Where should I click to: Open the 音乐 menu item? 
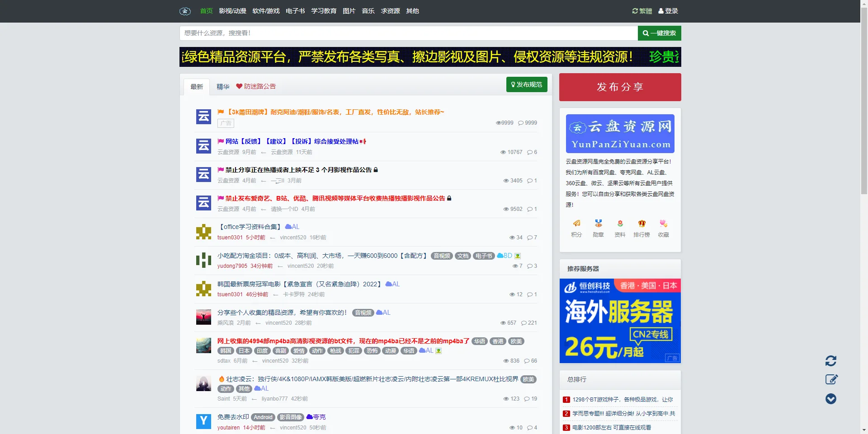click(x=368, y=11)
